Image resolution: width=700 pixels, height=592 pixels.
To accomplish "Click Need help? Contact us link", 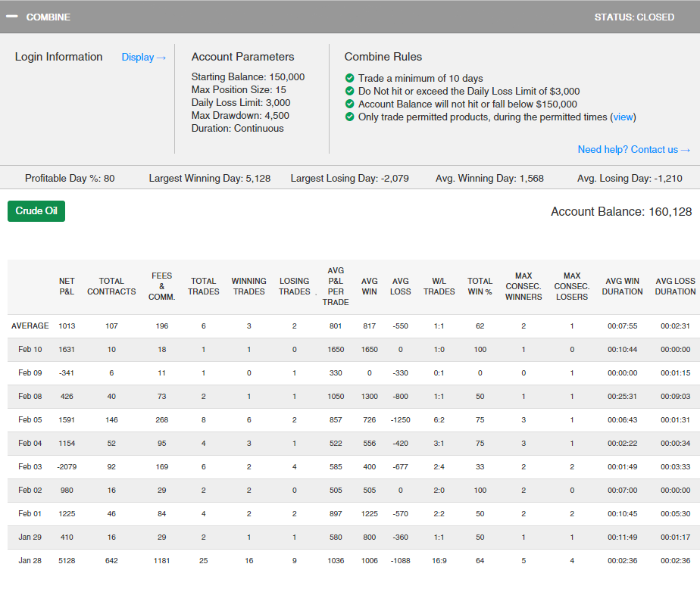I will (x=633, y=149).
